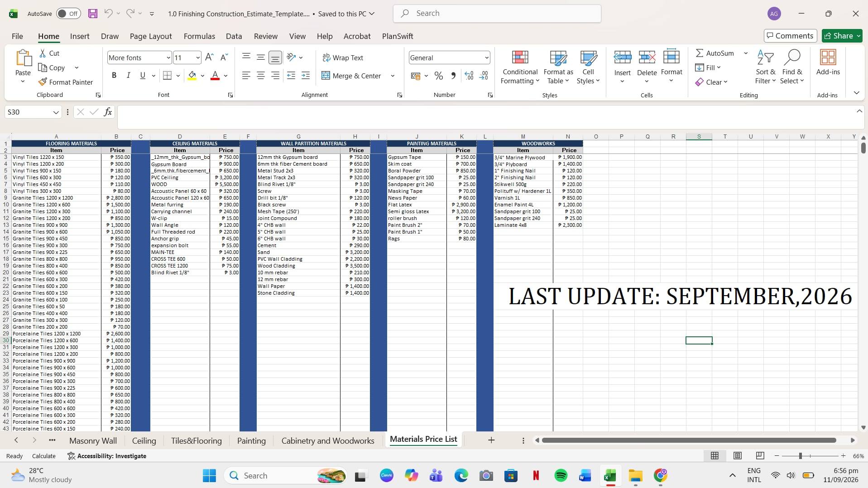Open the Comments pane button
The width and height of the screenshot is (868, 488).
[x=790, y=36]
